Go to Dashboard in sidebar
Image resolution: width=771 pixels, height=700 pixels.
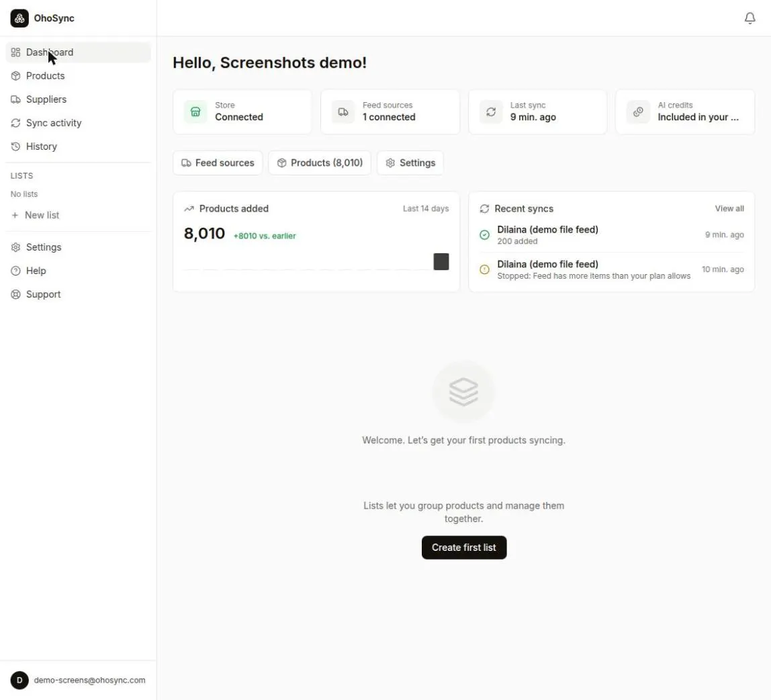click(x=78, y=52)
